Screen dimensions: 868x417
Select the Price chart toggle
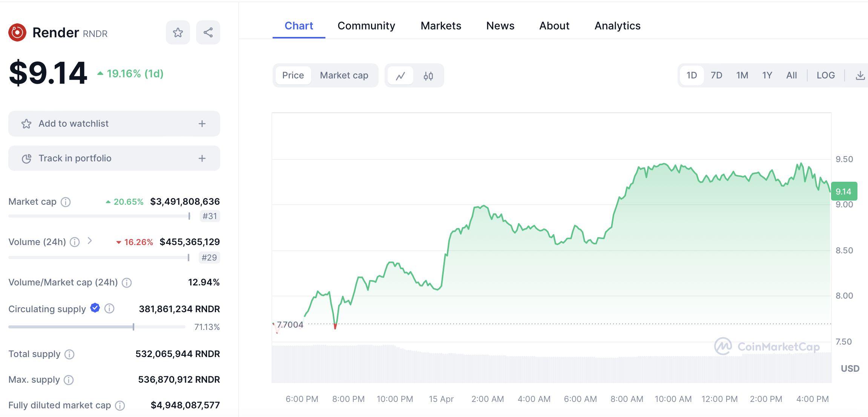[293, 75]
